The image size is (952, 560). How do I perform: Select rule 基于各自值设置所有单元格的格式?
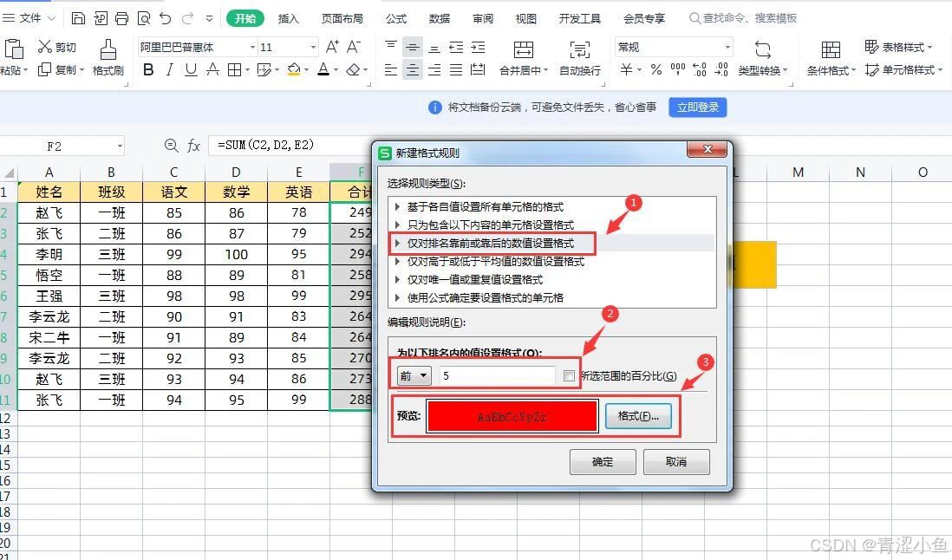click(486, 207)
